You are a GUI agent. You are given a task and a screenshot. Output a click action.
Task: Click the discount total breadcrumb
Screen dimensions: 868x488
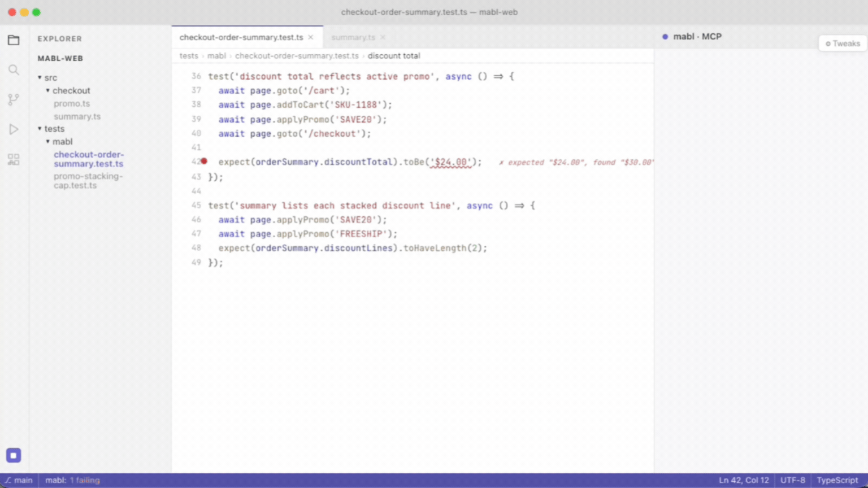394,56
